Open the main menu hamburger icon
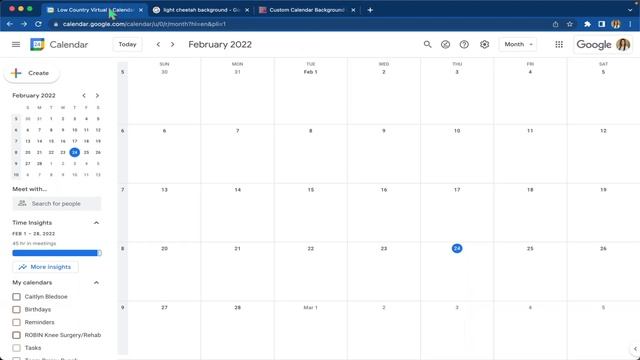The width and height of the screenshot is (640, 360). [16, 44]
